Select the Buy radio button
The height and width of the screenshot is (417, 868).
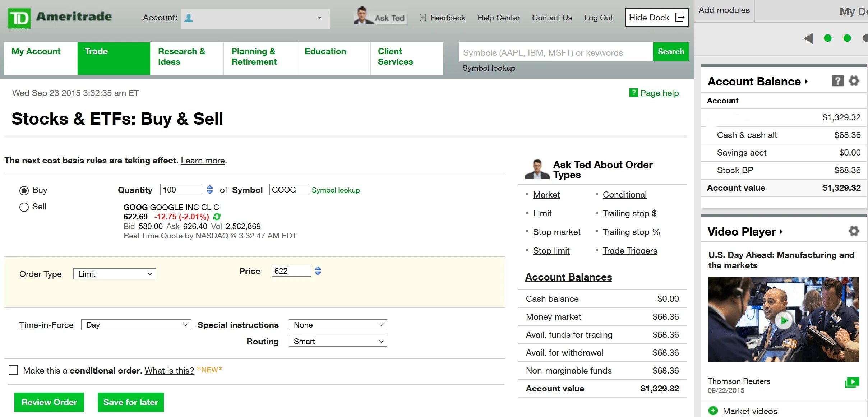(x=24, y=190)
